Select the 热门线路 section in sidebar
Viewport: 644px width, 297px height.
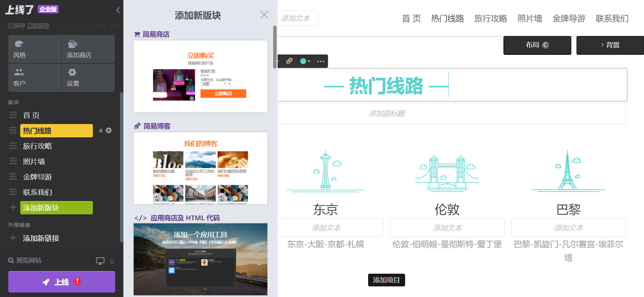(57, 131)
